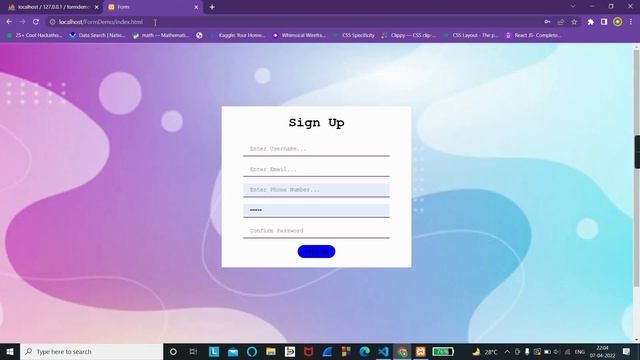
Task: Open the globe icon bookmark
Action: point(199,36)
